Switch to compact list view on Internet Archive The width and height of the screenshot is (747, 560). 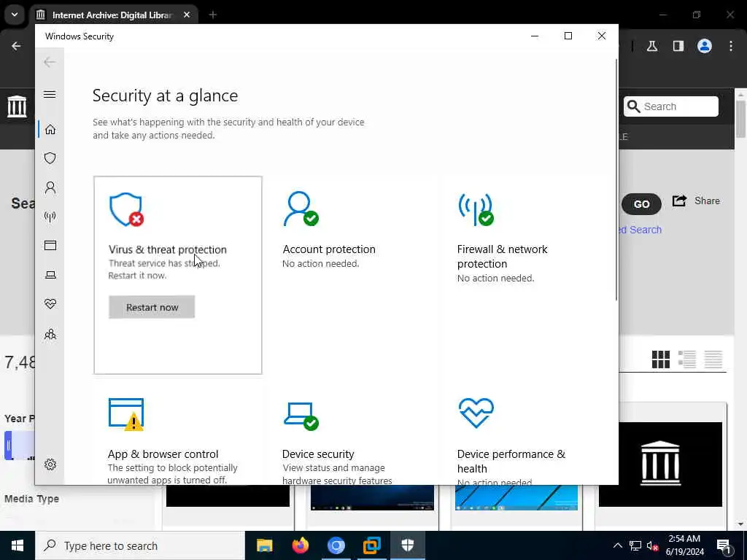click(713, 359)
